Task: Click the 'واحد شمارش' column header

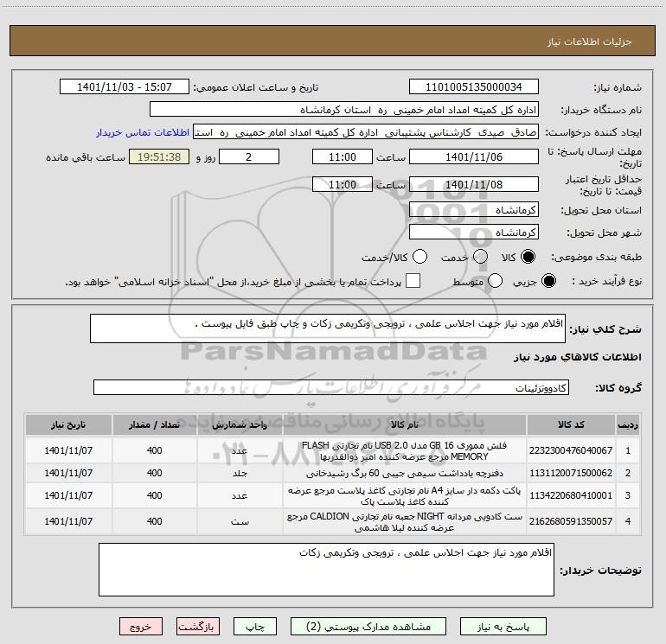Action: (x=240, y=424)
